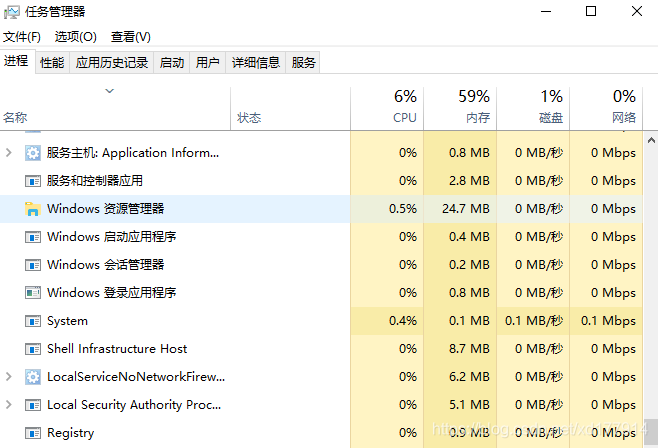Click the 0.5% CPU value
This screenshot has height=448, width=658.
coord(403,209)
